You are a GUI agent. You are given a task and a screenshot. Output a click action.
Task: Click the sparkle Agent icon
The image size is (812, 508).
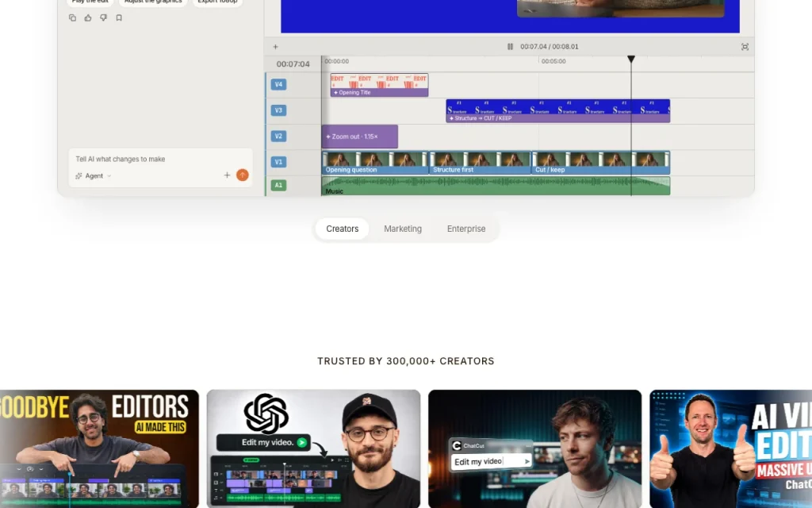79,175
